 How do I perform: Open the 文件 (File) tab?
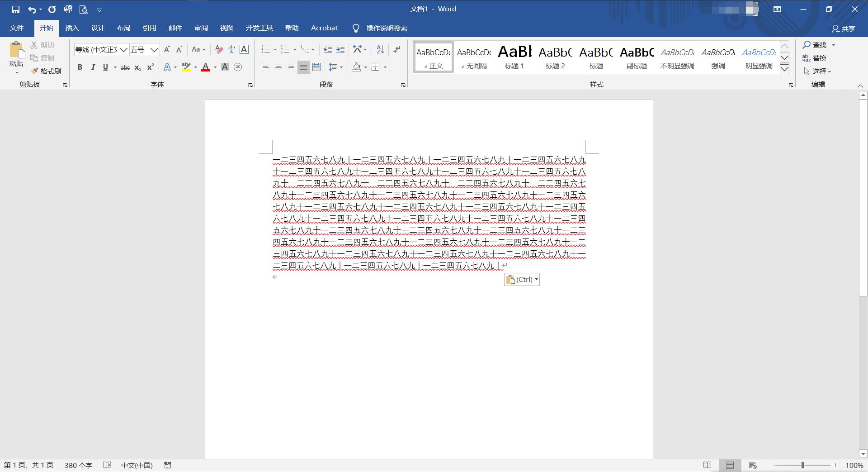click(17, 28)
